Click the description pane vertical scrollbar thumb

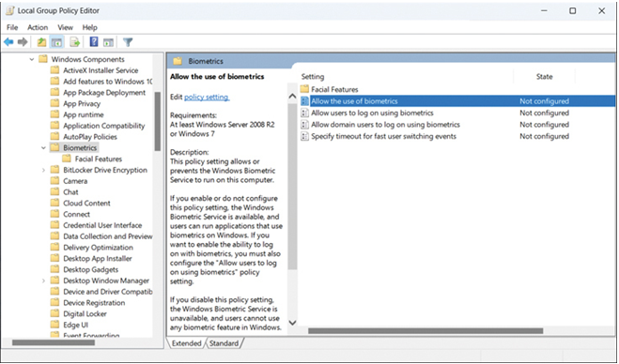(292, 186)
